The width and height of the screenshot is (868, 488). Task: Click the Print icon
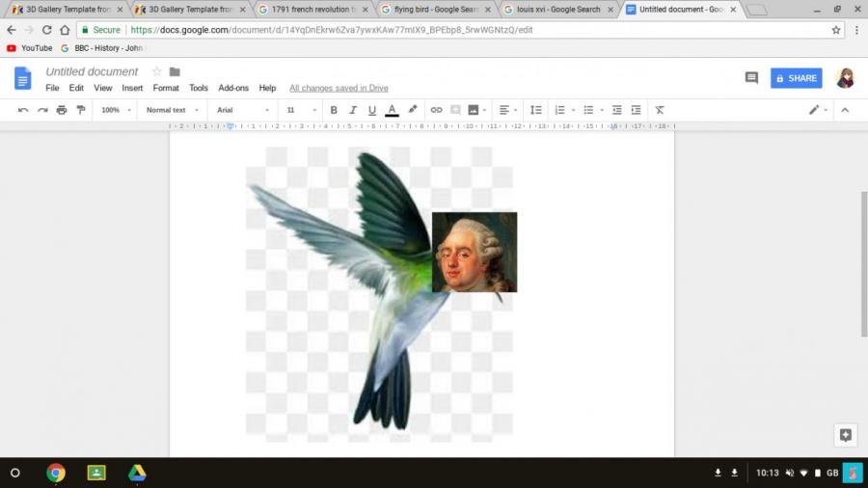(x=62, y=110)
